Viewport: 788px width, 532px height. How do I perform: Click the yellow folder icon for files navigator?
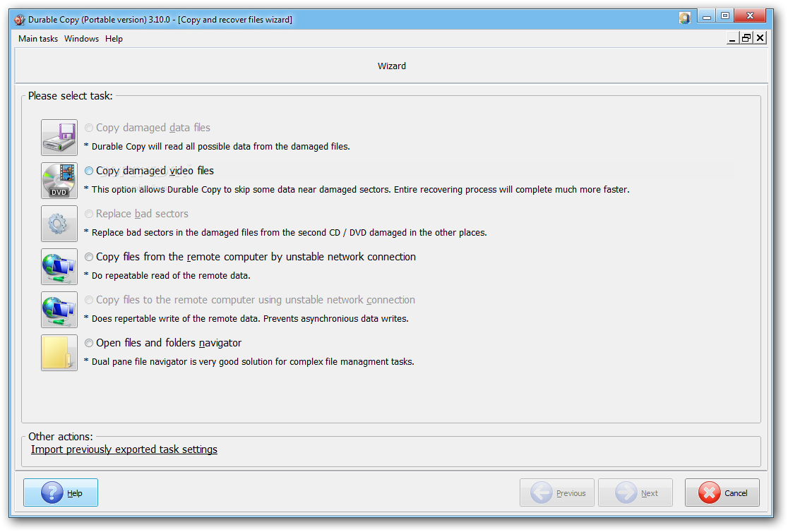pos(59,353)
